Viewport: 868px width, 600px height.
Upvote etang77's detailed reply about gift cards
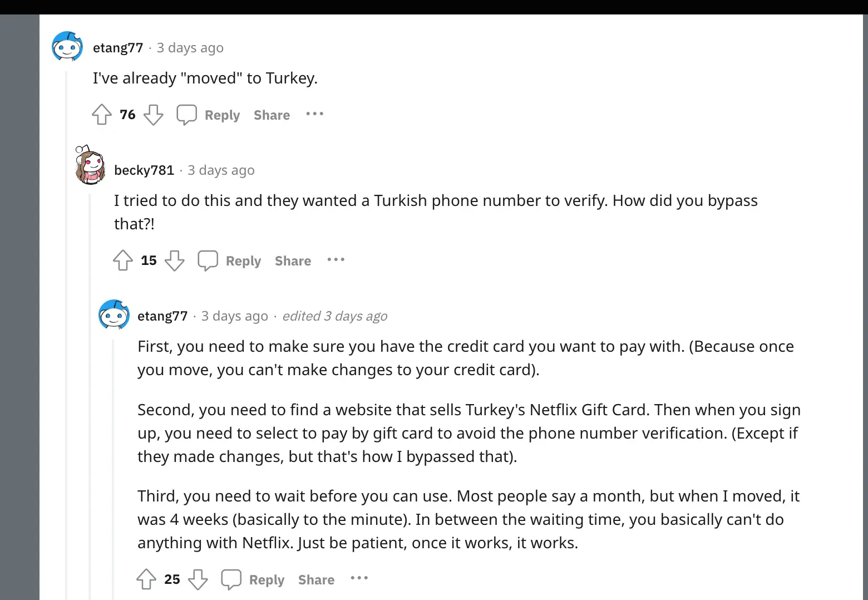pyautogui.click(x=146, y=579)
